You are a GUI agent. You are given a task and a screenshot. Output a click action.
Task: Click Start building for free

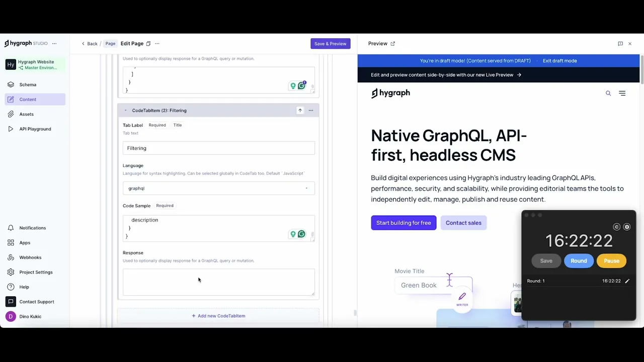(x=404, y=223)
